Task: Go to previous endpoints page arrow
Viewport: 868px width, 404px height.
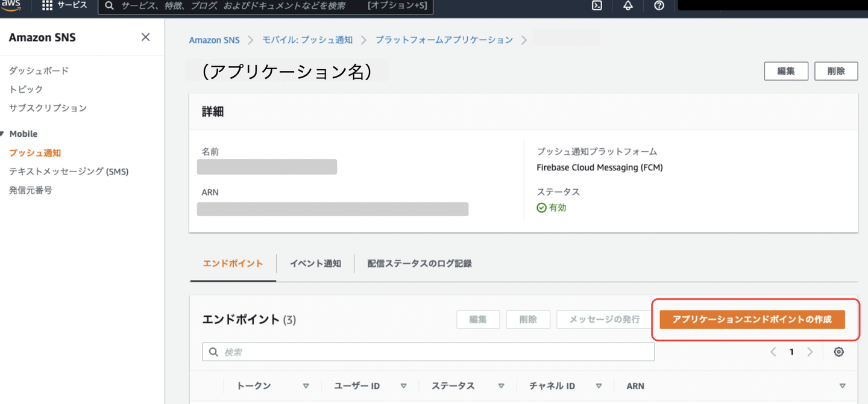Action: [773, 352]
